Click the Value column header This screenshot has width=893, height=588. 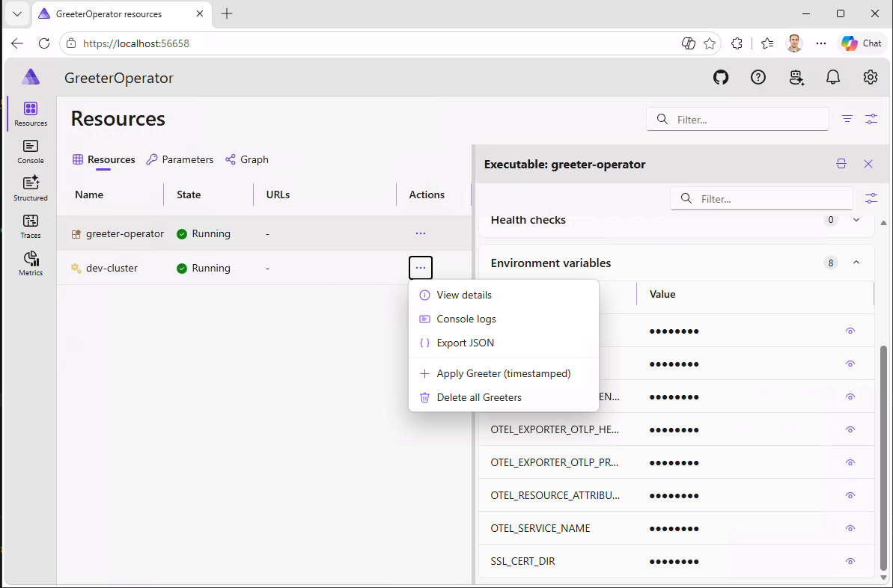[662, 294]
